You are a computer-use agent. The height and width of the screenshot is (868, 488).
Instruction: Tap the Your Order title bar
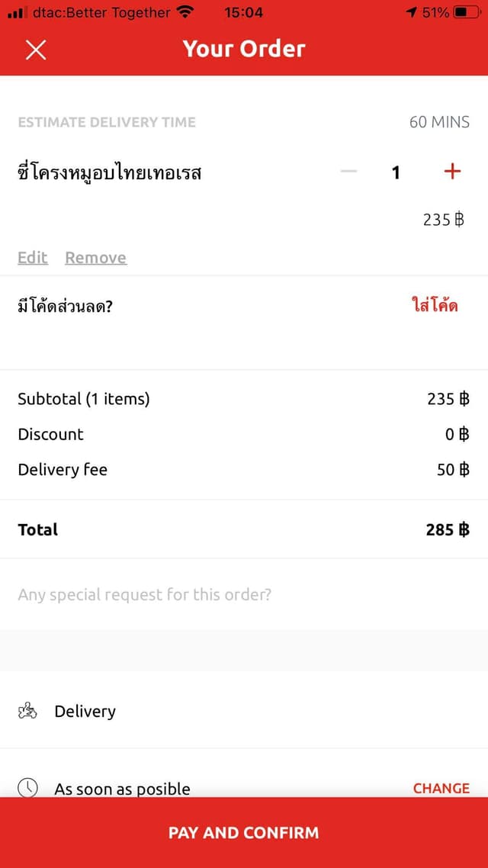tap(244, 49)
